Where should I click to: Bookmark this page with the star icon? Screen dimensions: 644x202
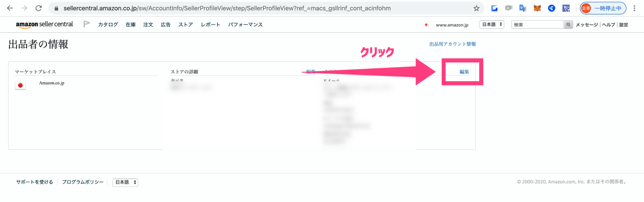tap(476, 8)
